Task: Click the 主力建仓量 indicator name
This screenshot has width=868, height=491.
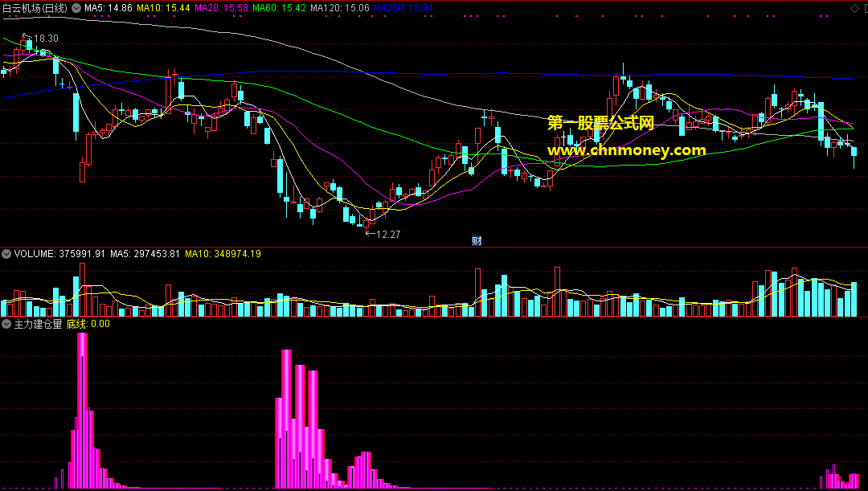Action: 39,324
